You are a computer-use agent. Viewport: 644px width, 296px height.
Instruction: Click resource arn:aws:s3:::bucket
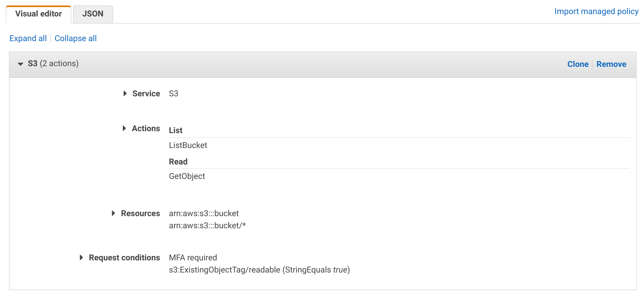(x=204, y=213)
